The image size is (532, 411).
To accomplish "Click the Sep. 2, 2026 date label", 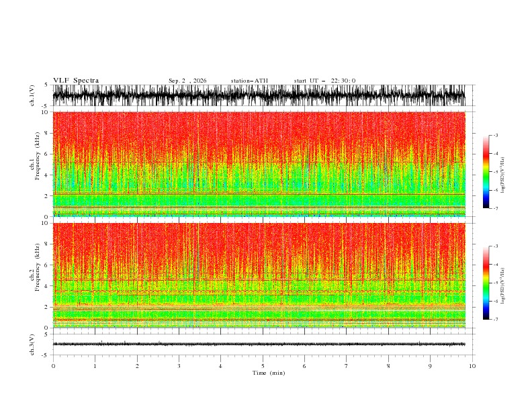I will (x=187, y=81).
